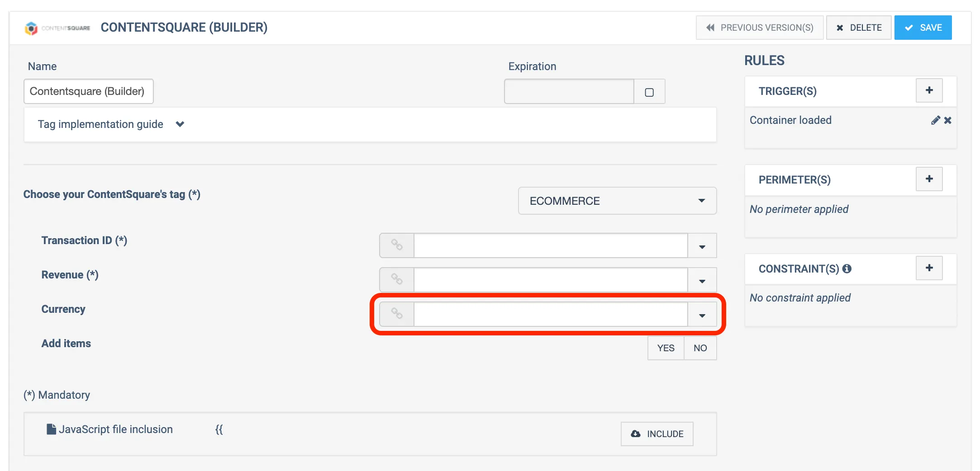Select NO for Add items
980x471 pixels.
click(x=700, y=348)
